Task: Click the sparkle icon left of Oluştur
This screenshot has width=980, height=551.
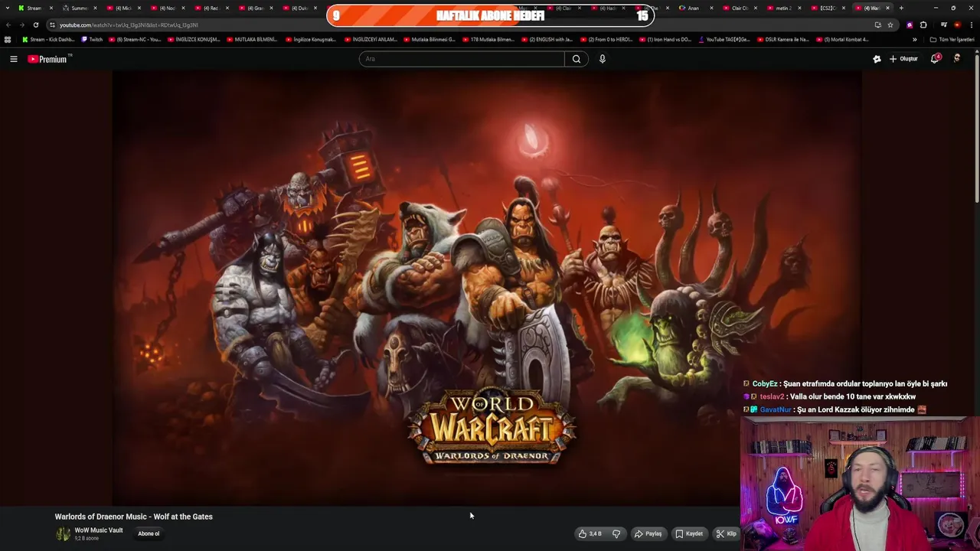Action: click(x=877, y=59)
